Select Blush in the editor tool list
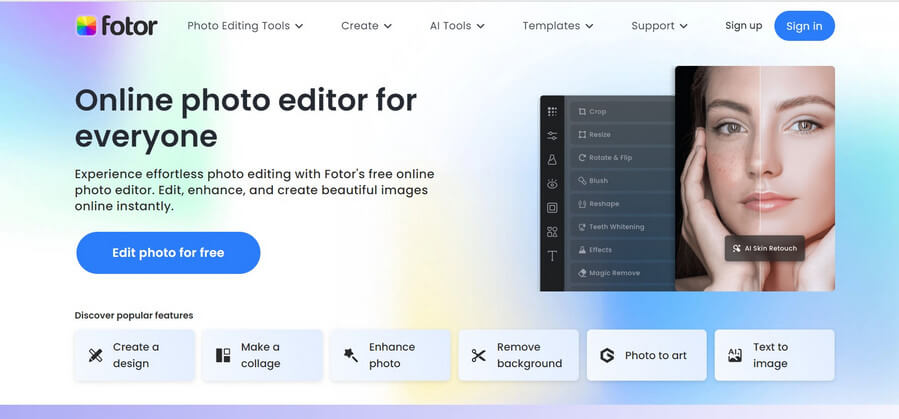The height and width of the screenshot is (419, 899). tap(623, 181)
